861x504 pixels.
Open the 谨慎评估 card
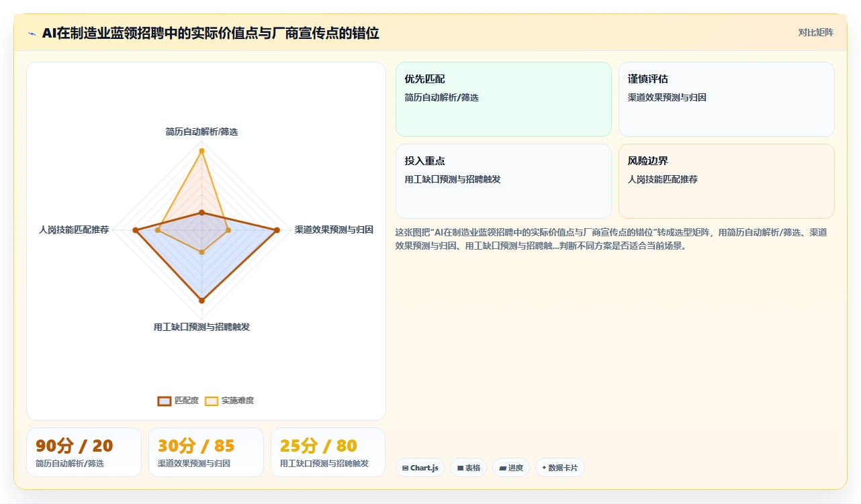(727, 99)
